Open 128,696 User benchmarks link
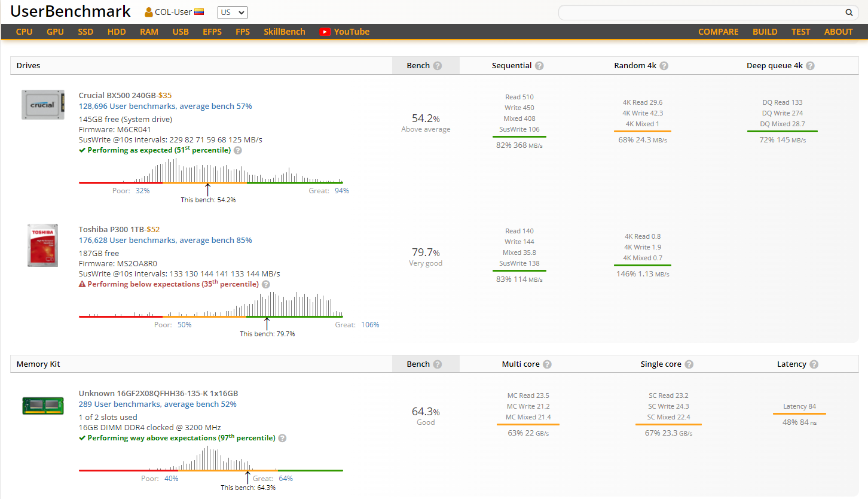868x499 pixels. [x=166, y=106]
